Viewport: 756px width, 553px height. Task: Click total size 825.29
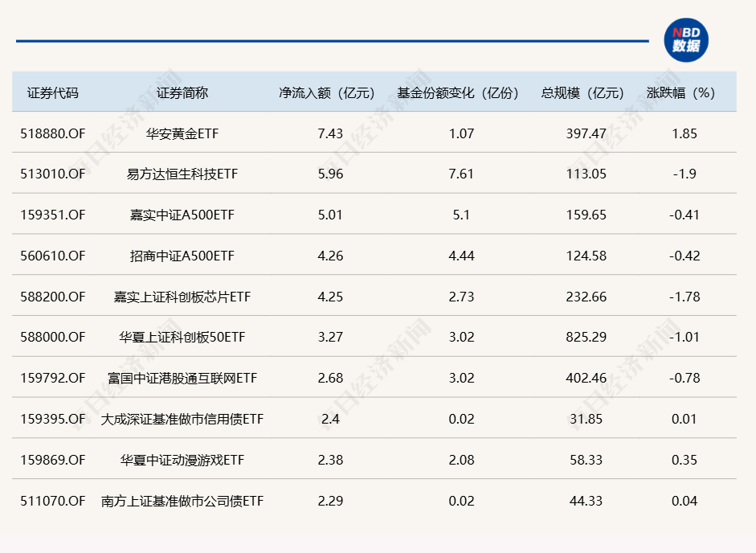586,337
